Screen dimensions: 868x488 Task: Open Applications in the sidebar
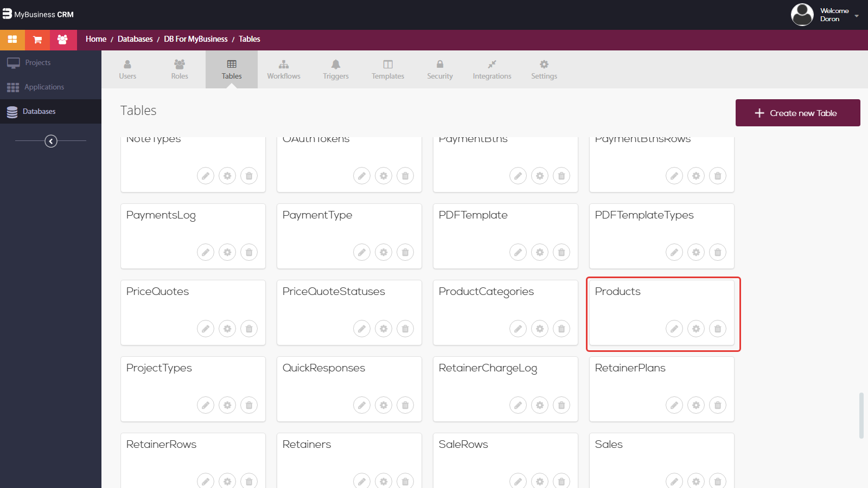(x=50, y=87)
